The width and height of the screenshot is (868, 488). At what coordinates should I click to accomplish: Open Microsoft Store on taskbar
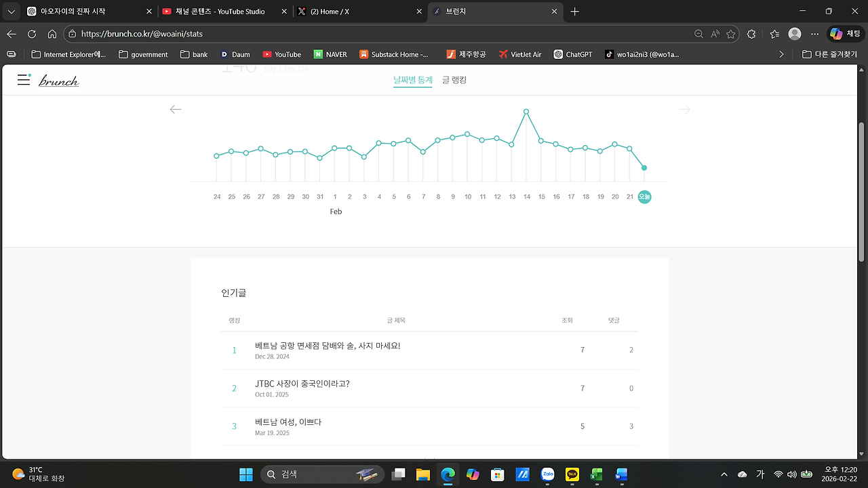pyautogui.click(x=498, y=474)
